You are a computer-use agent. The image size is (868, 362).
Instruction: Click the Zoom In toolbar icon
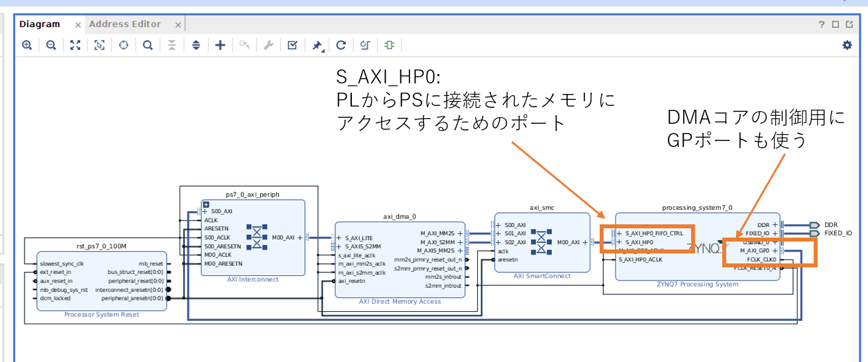coord(27,46)
